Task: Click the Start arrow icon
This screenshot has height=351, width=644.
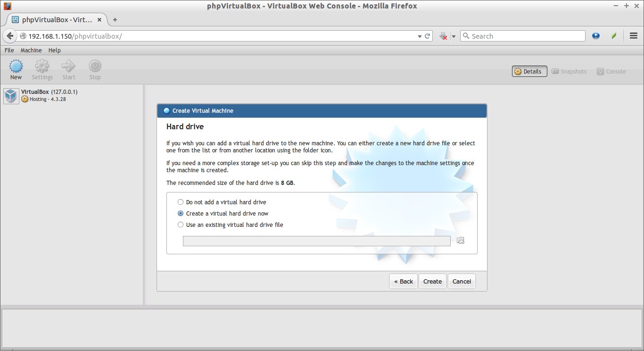Action: tap(69, 66)
